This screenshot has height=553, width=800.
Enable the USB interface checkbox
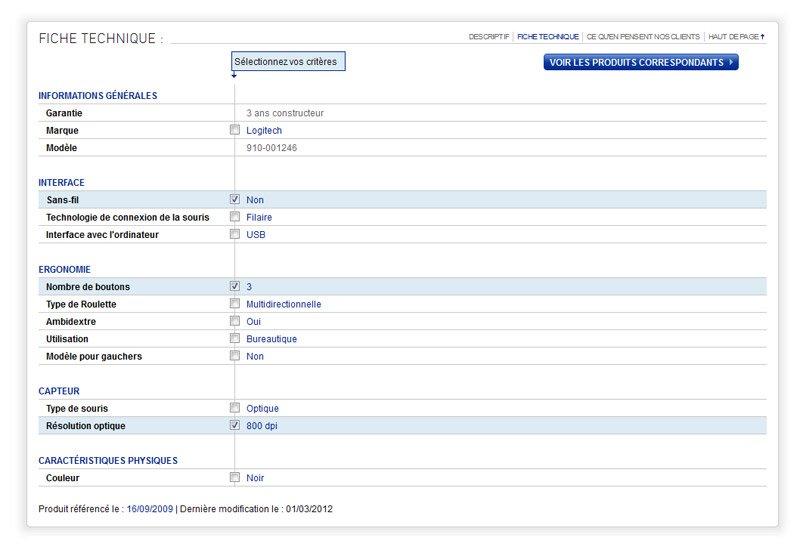point(235,235)
